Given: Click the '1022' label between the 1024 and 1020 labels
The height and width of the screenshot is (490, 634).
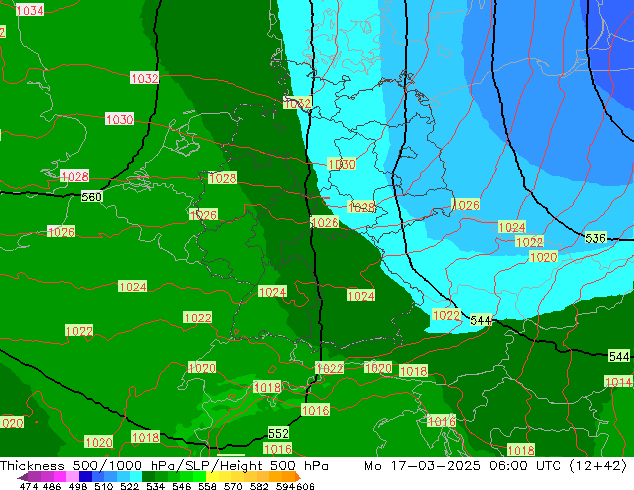Looking at the screenshot, I should [x=530, y=242].
